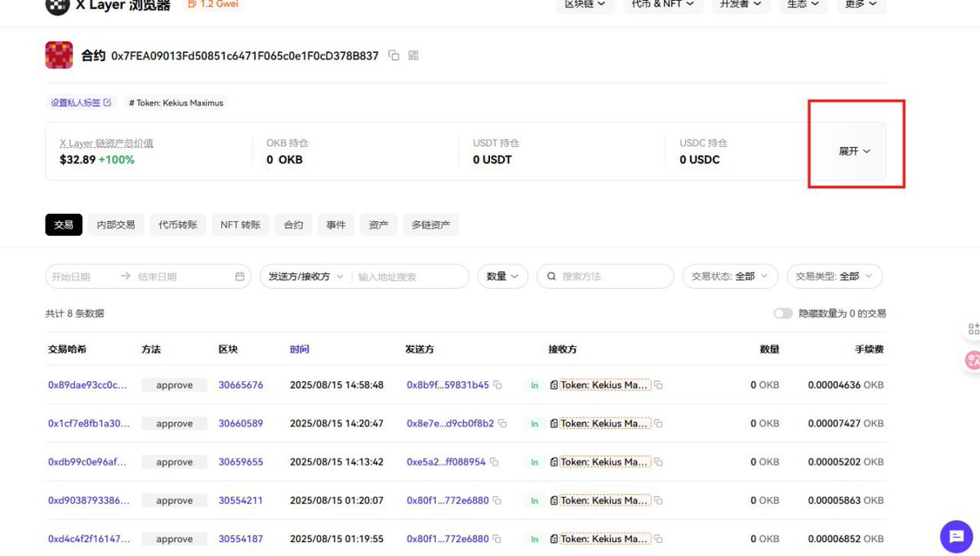Click the # Token: Kekius Maximus tag
The width and height of the screenshot is (980, 556).
(x=176, y=103)
